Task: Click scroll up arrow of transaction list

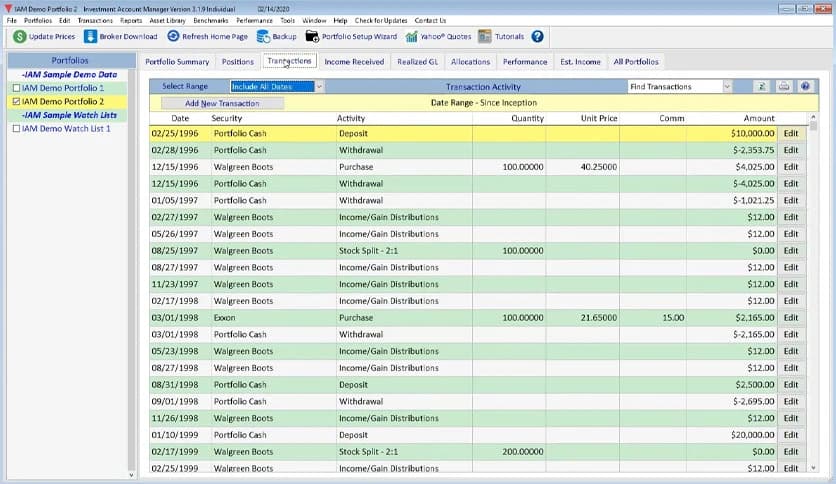Action: click(x=813, y=117)
